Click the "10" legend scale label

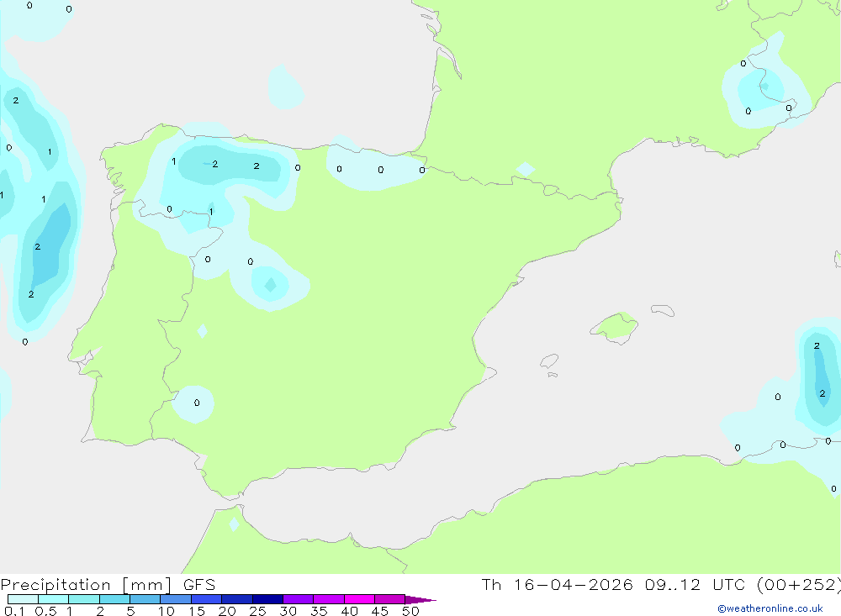click(x=167, y=611)
